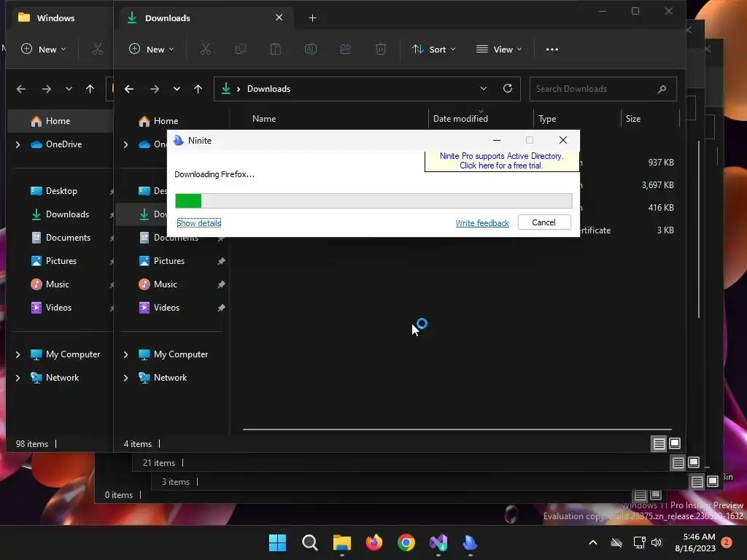Click Write feedback link in Ninite
Viewport: 747px width, 560px height.
(x=482, y=223)
